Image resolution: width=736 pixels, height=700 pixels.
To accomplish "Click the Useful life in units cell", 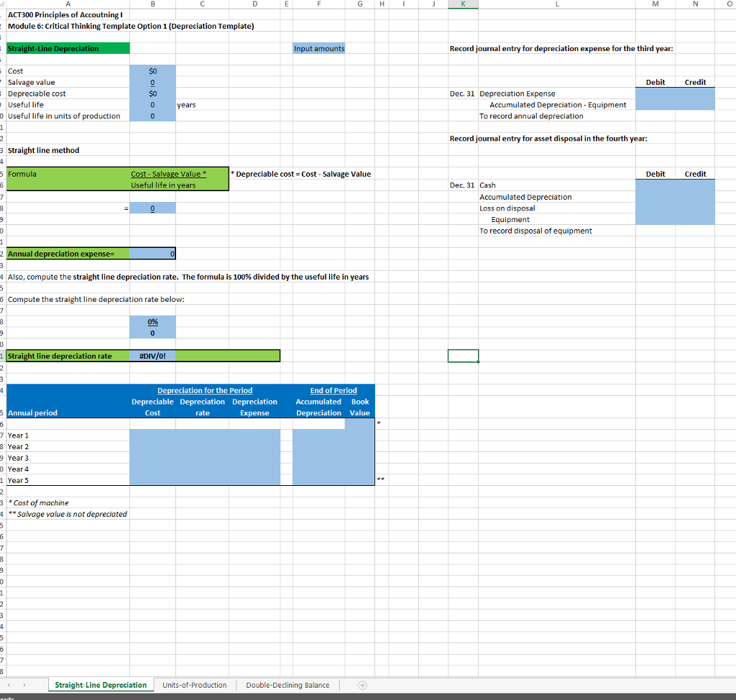I will click(x=152, y=116).
